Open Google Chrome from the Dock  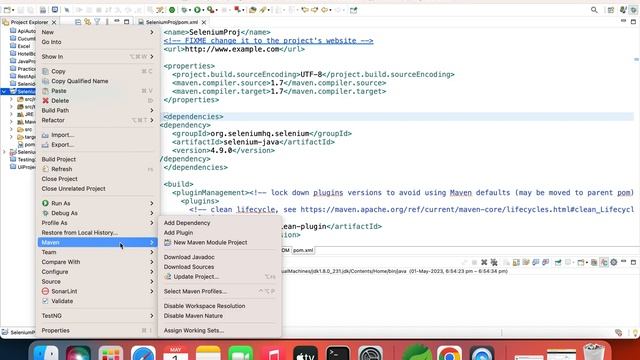pos(449,353)
